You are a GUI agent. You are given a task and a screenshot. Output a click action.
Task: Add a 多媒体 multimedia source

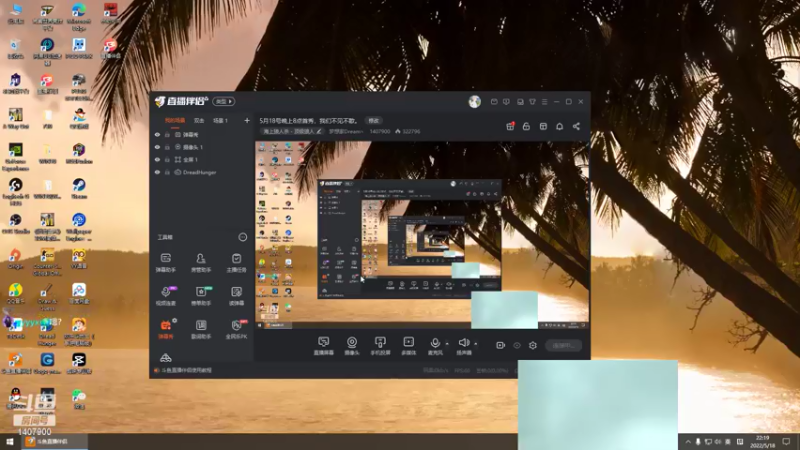tap(409, 345)
